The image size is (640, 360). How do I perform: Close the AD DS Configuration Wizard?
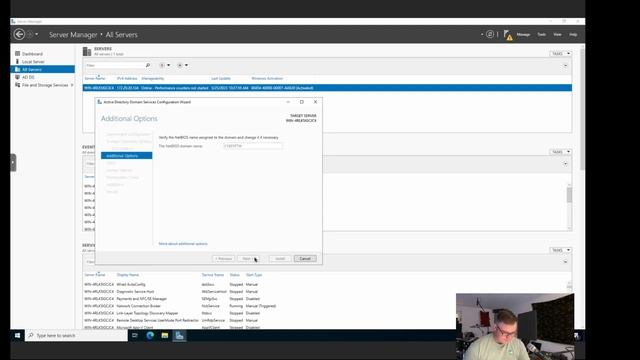[315, 102]
